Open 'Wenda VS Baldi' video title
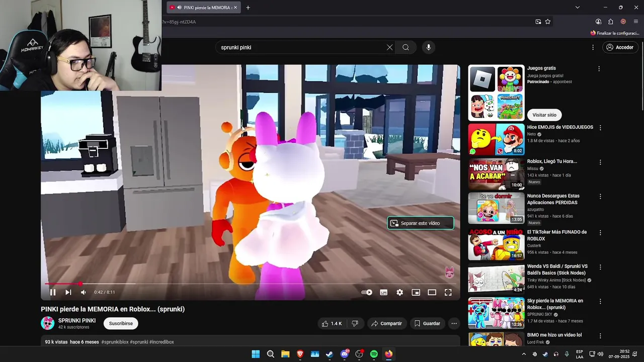644x362 pixels. pos(557,269)
